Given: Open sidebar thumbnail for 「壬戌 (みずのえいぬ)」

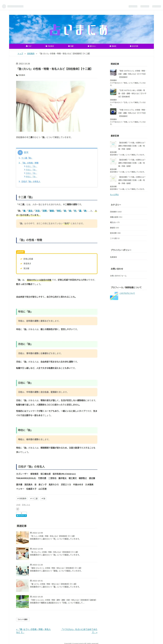Looking at the screenshot, I should [x=113, y=92].
